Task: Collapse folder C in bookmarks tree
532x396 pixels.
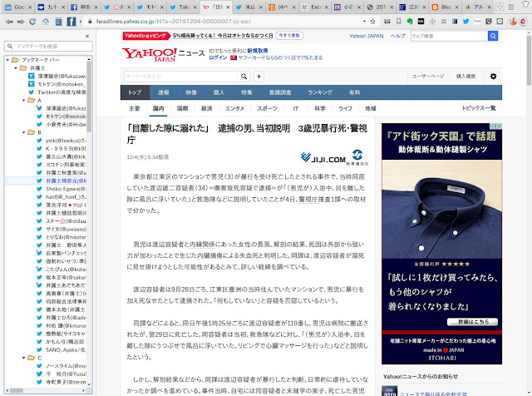Action: 24,358
